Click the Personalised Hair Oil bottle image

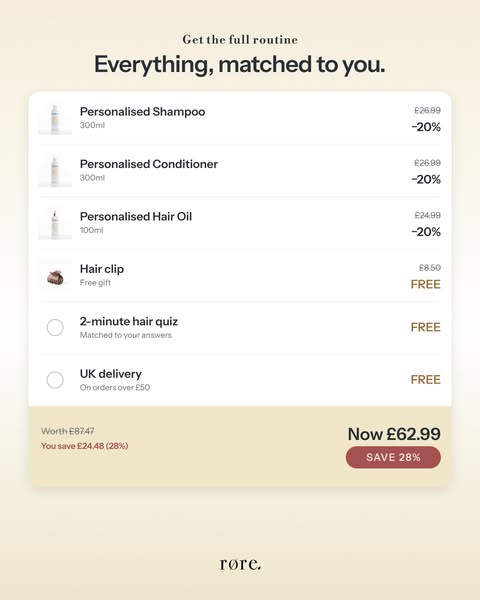(x=55, y=223)
